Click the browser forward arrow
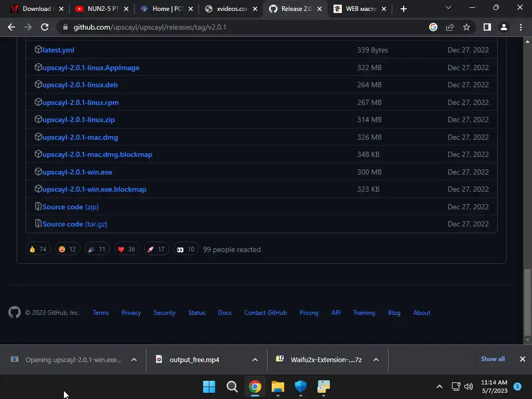The image size is (532, 399). pos(28,27)
